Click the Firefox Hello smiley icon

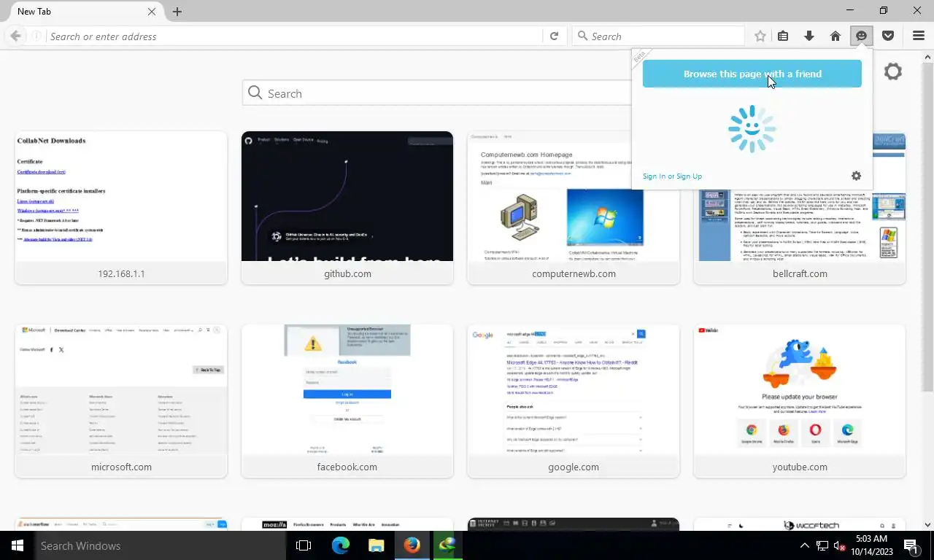click(x=862, y=36)
